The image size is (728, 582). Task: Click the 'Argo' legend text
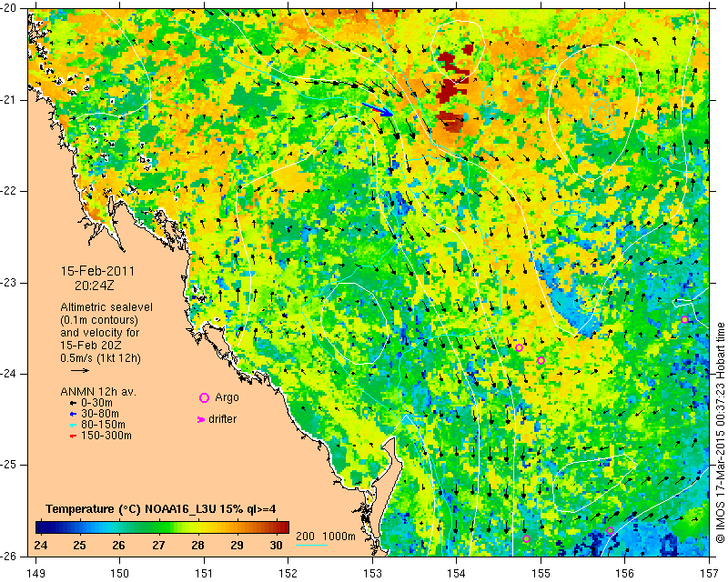pyautogui.click(x=227, y=397)
